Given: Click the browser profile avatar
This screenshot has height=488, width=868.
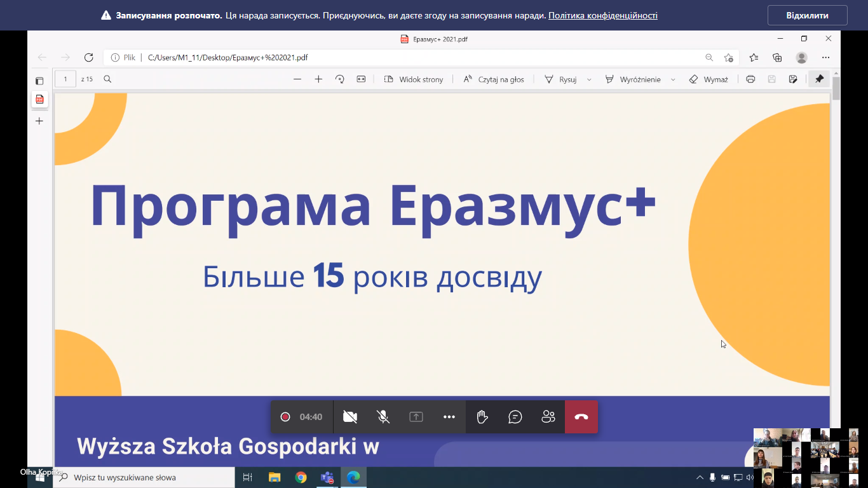Looking at the screenshot, I should [802, 57].
